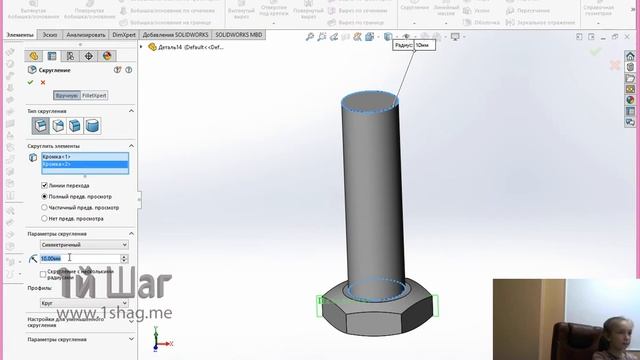Click Вручную mode button
Image resolution: width=640 pixels, height=360 pixels.
click(67, 96)
